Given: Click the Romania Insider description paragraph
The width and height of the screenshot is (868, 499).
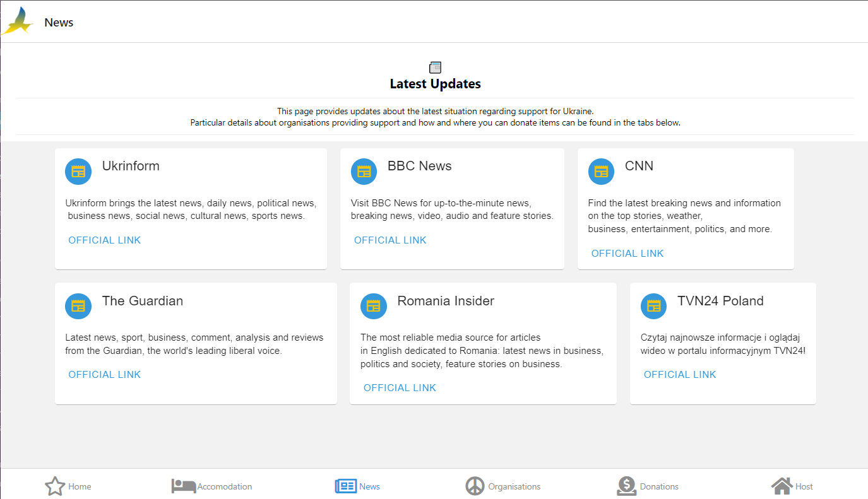Looking at the screenshot, I should coord(482,351).
